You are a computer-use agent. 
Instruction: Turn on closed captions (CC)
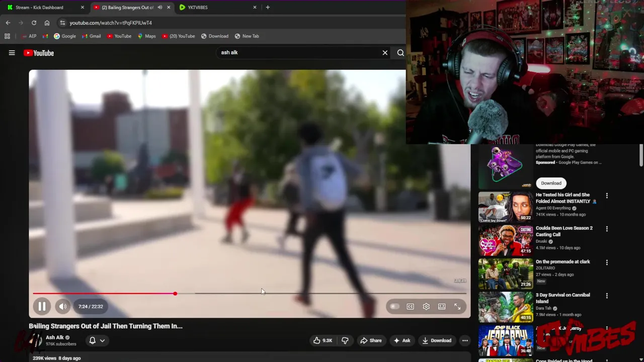[x=411, y=306]
